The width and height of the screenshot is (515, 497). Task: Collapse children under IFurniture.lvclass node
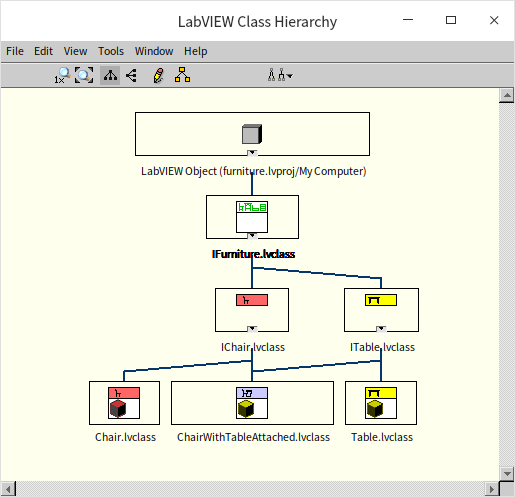tap(252, 236)
